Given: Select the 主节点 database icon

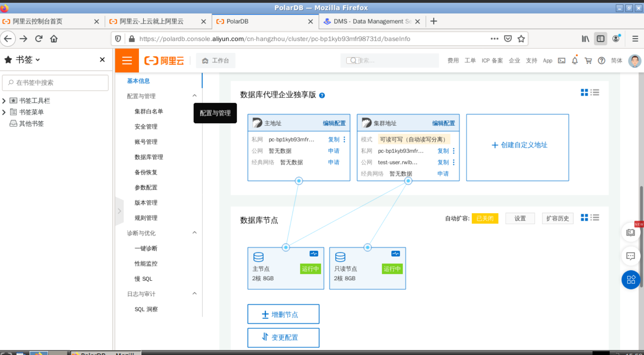Looking at the screenshot, I should point(258,257).
